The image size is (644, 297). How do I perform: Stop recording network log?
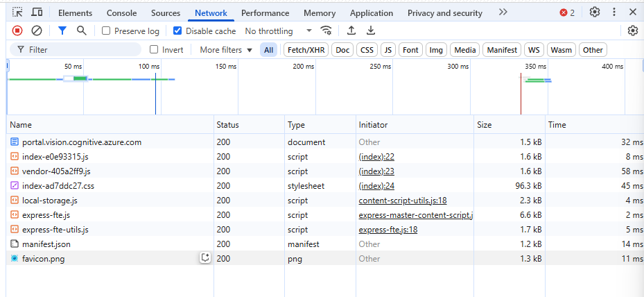(17, 31)
